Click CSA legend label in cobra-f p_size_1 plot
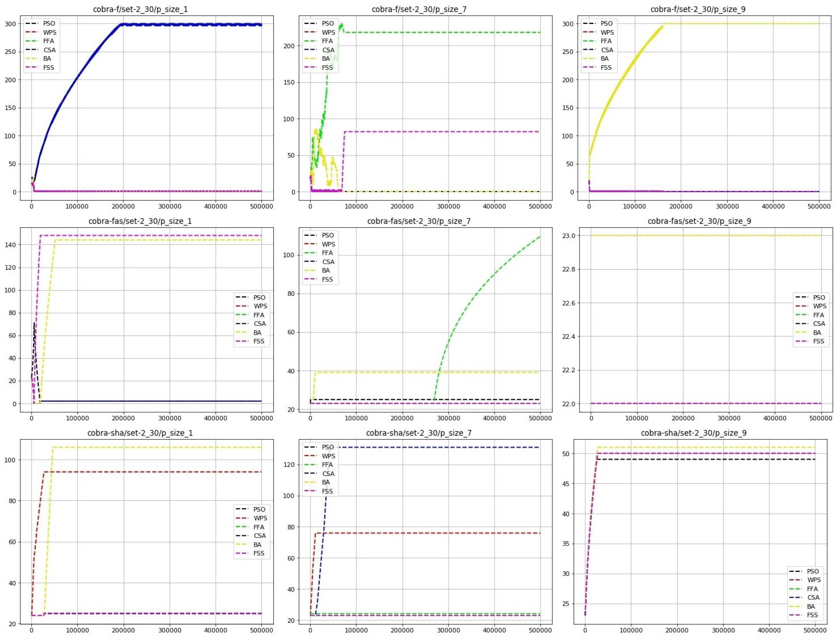The height and width of the screenshot is (640, 840). click(x=50, y=50)
